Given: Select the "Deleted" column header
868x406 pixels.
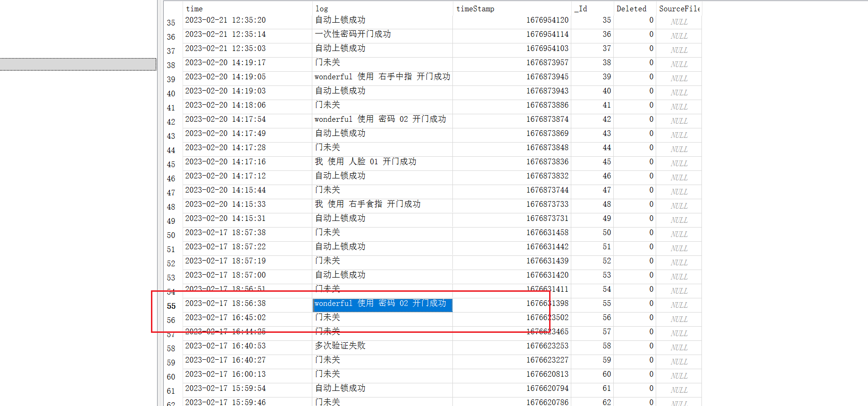Looking at the screenshot, I should (x=631, y=8).
